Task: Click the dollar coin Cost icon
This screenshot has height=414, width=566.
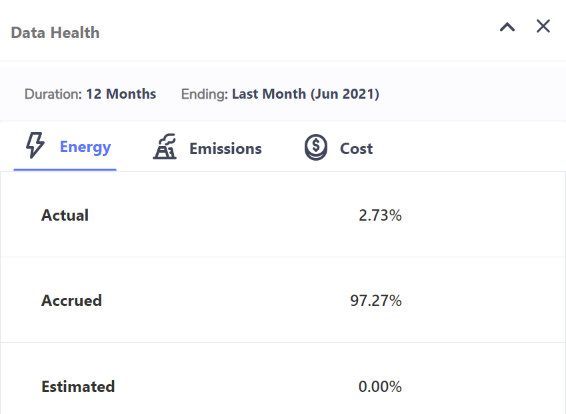Action: point(316,147)
